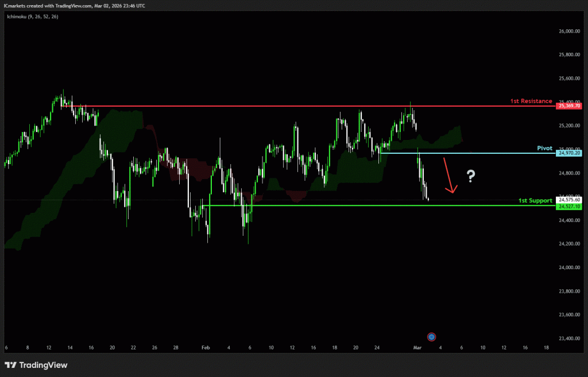Click the red 25,369.70 resistance price tag
Image resolution: width=588 pixels, height=377 pixels.
coord(570,106)
